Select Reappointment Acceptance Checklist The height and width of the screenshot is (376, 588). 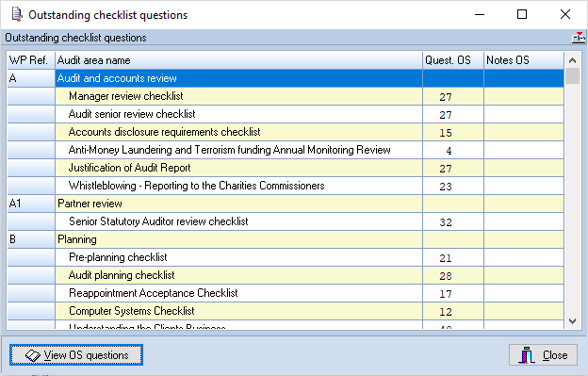point(286,293)
